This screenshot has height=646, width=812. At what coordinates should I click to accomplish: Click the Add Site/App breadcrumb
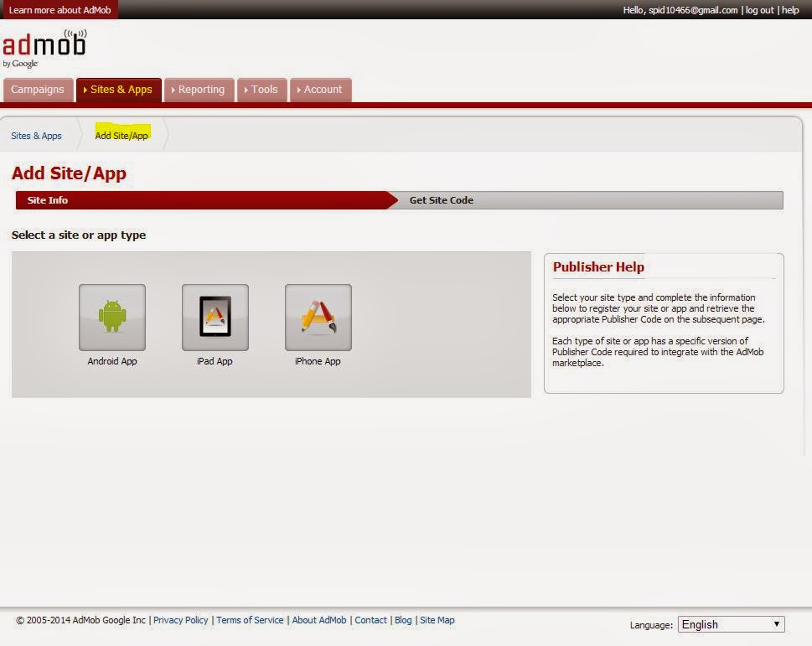click(122, 136)
